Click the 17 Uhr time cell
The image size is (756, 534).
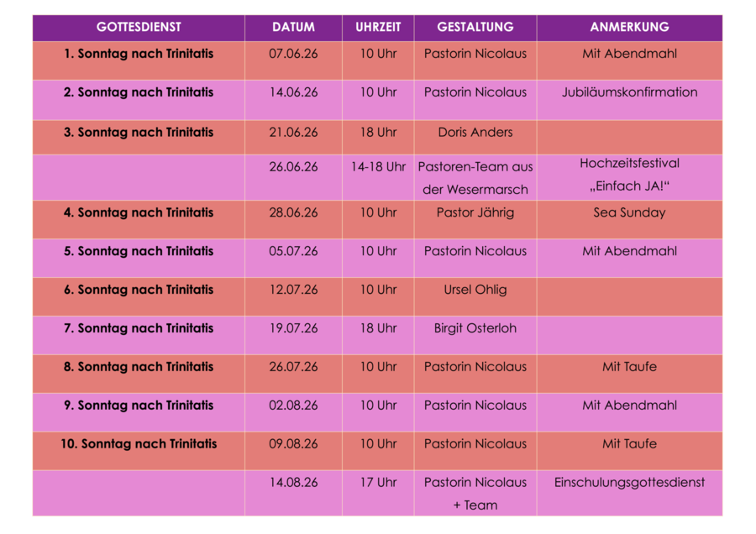click(378, 493)
